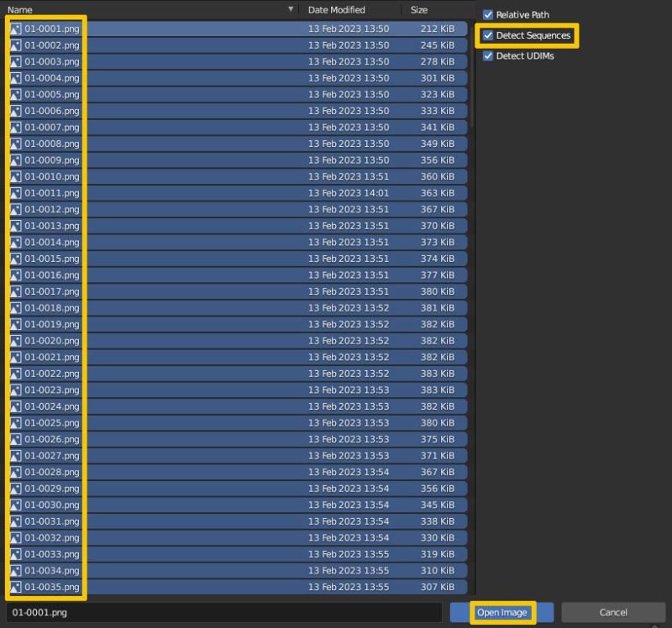Click the Open Image button
The image size is (672, 628).
[x=501, y=613]
